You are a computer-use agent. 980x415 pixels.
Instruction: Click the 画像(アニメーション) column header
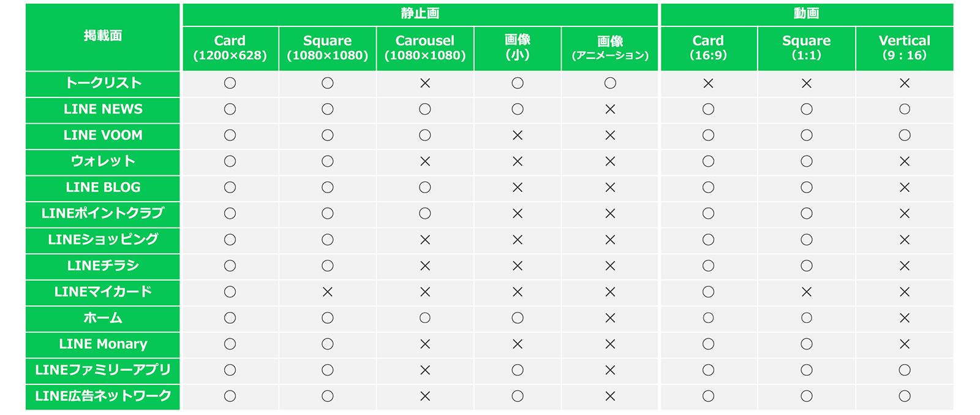(x=610, y=48)
